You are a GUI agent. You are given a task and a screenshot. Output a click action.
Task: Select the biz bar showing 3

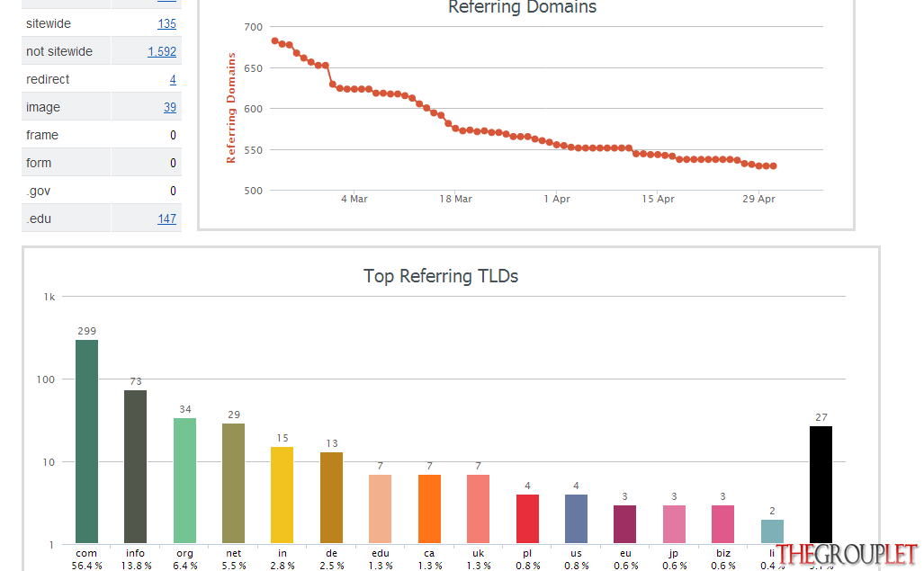[x=723, y=524]
